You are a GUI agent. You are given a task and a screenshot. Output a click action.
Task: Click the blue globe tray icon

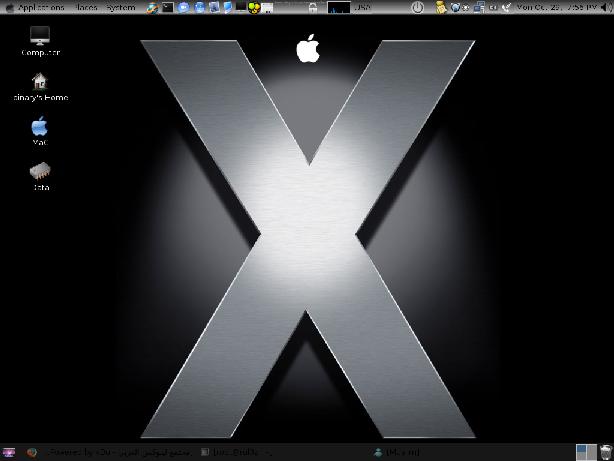tap(455, 7)
